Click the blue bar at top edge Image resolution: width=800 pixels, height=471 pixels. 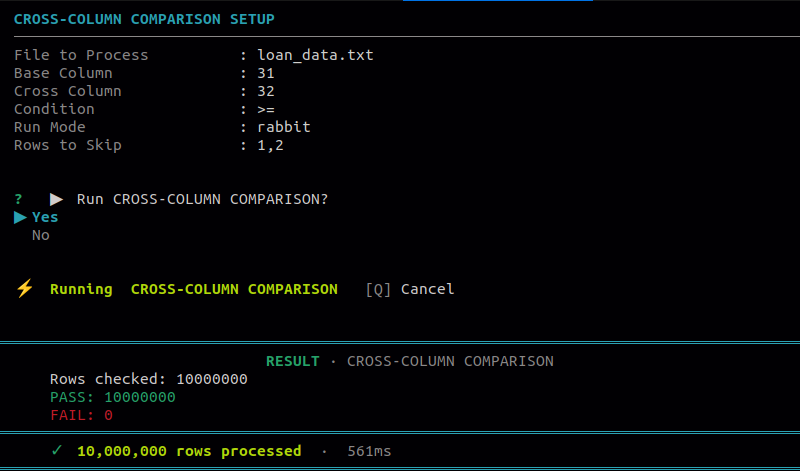[x=498, y=1]
